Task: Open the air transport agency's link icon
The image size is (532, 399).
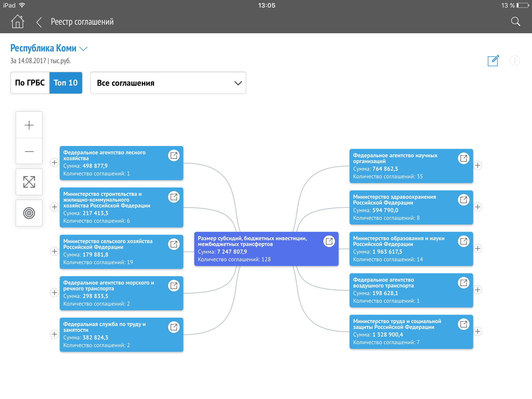Action: pyautogui.click(x=463, y=283)
